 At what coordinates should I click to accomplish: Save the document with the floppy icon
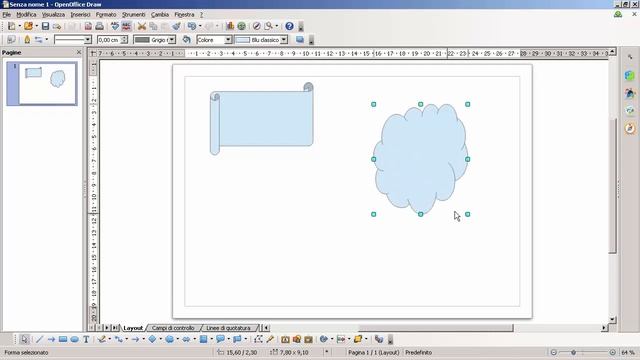tap(45, 26)
